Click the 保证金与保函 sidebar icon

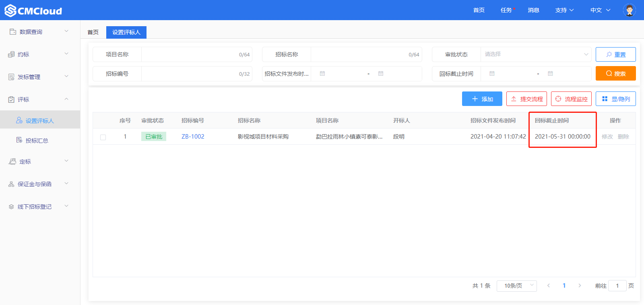[x=11, y=184]
